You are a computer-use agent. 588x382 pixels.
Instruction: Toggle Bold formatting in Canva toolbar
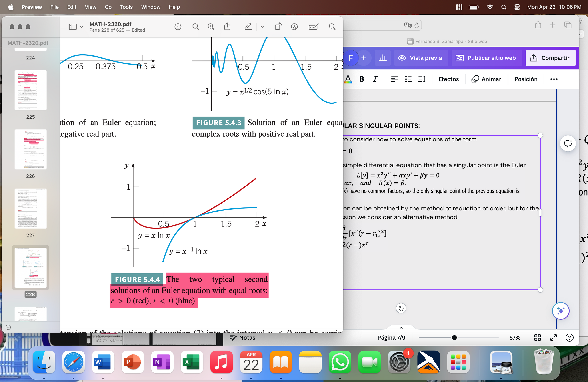362,79
